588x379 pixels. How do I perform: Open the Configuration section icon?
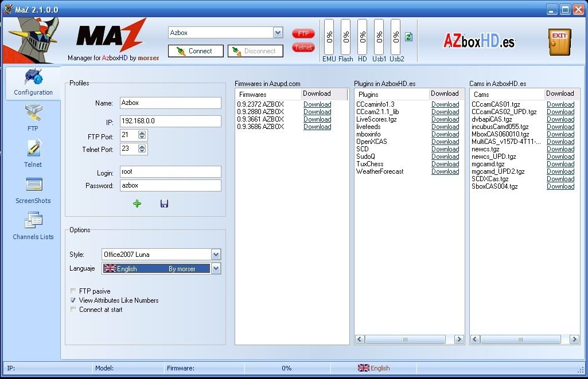(x=33, y=77)
